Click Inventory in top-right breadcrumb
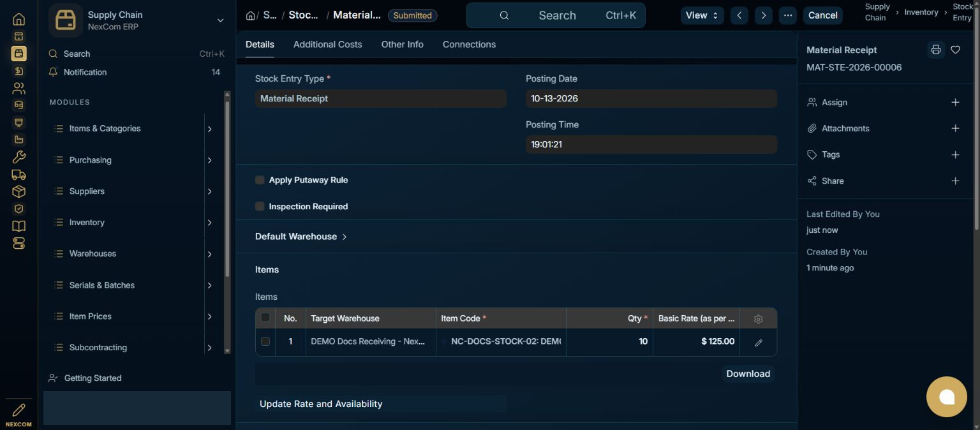This screenshot has width=980, height=430. 921,12
